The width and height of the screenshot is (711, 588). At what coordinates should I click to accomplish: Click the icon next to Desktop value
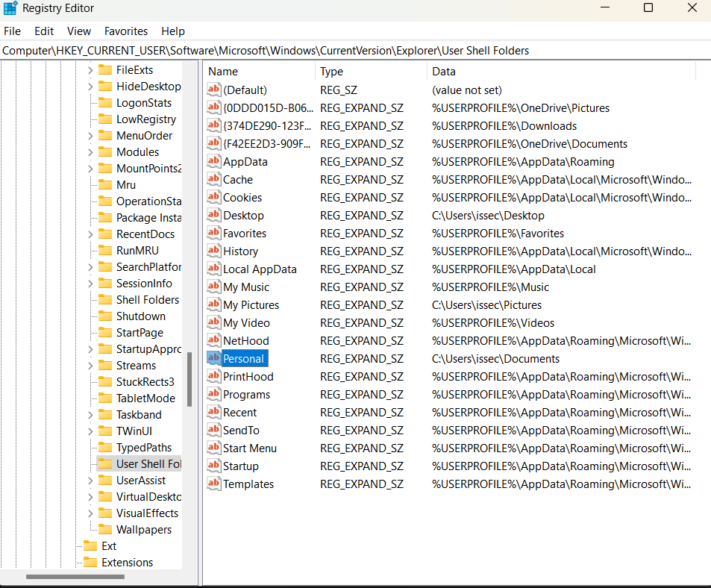213,215
